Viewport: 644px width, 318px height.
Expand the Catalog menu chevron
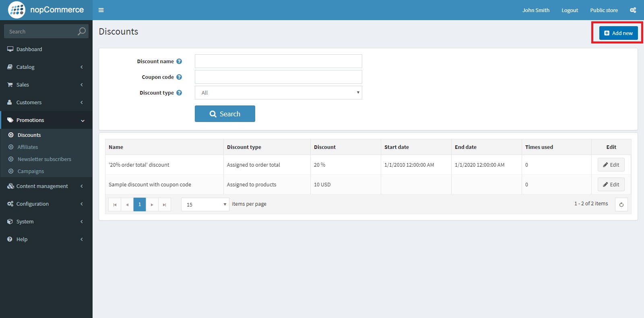tap(82, 67)
